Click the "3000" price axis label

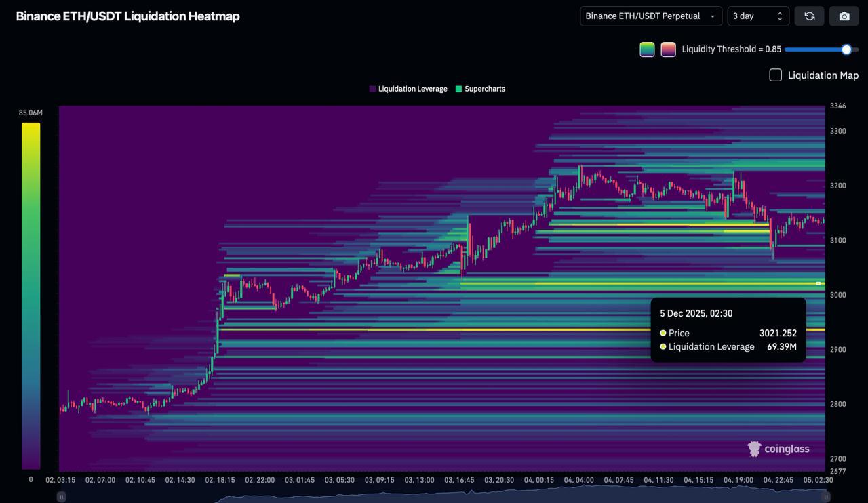[838, 295]
